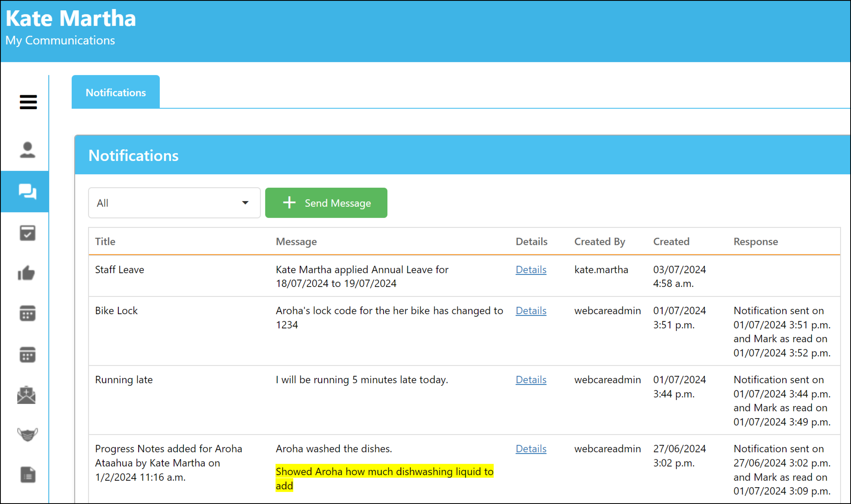The height and width of the screenshot is (504, 851).
Task: Click the 03/07/2024 4:58 a.m. date cell
Action: pyautogui.click(x=679, y=276)
